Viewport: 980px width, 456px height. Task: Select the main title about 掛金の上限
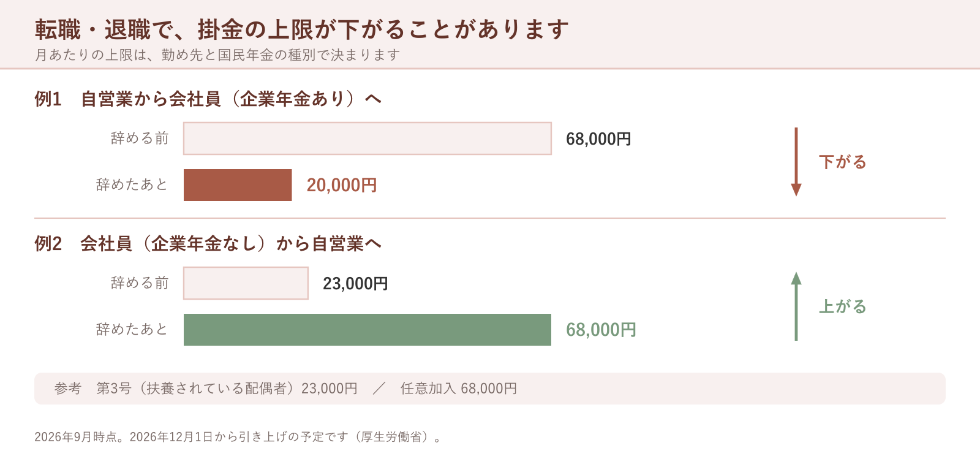(302, 29)
